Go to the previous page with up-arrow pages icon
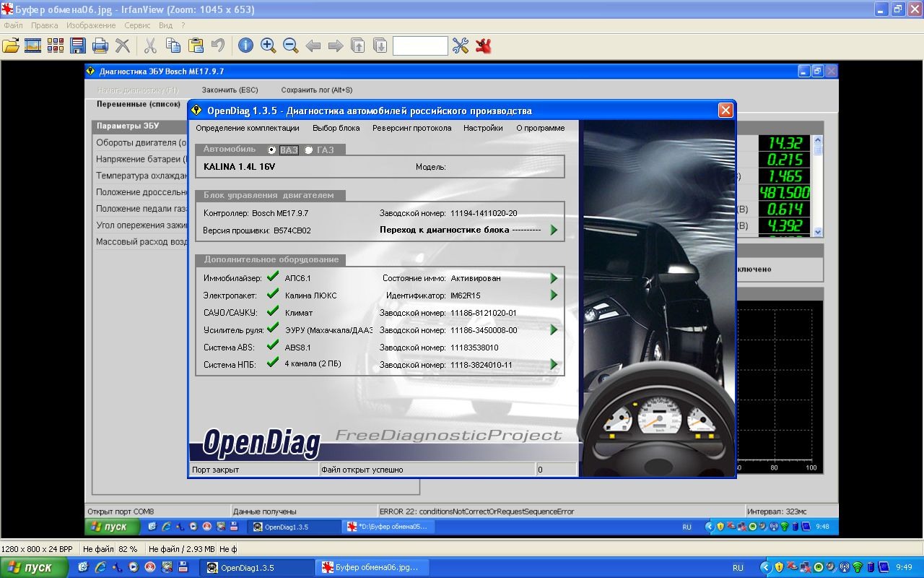924x578 pixels. click(358, 46)
